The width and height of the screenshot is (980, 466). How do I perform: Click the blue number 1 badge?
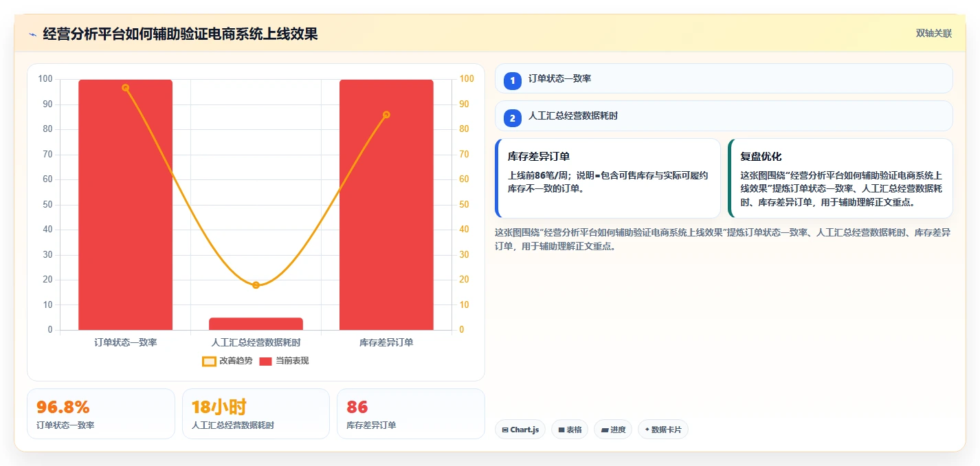point(512,80)
